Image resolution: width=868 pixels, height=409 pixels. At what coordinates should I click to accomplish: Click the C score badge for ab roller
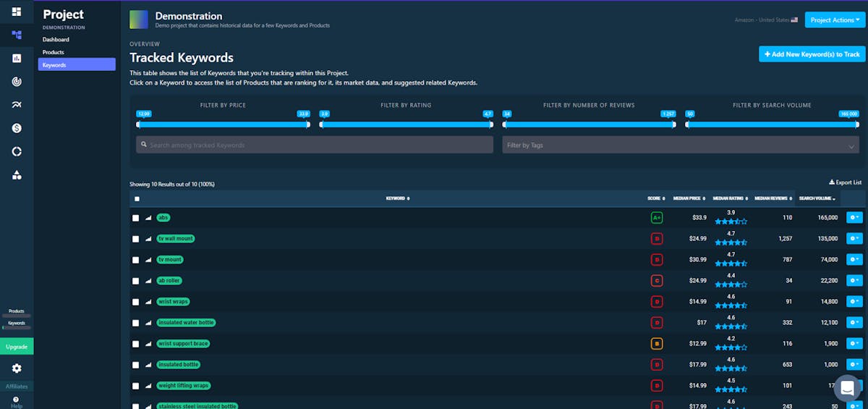[x=657, y=280]
